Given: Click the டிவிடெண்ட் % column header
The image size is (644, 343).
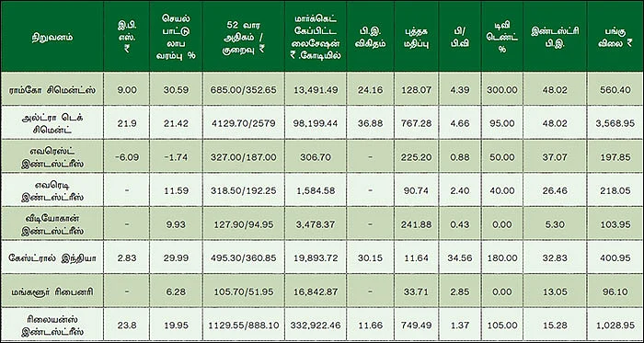Looking at the screenshot, I should (x=502, y=38).
